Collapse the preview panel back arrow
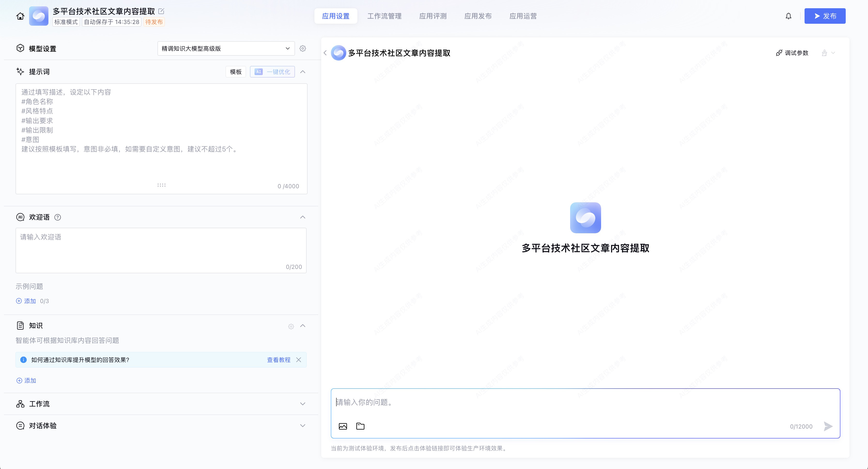This screenshot has width=868, height=469. click(x=325, y=53)
